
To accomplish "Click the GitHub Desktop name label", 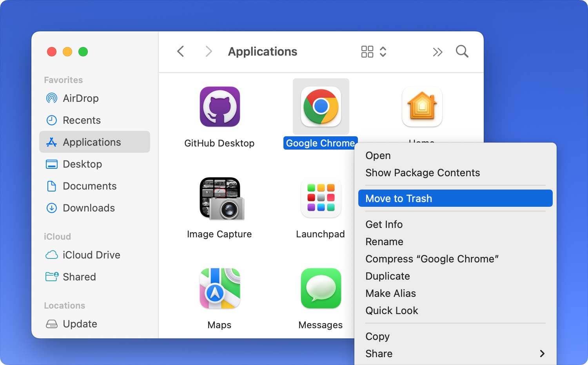I will pos(220,143).
